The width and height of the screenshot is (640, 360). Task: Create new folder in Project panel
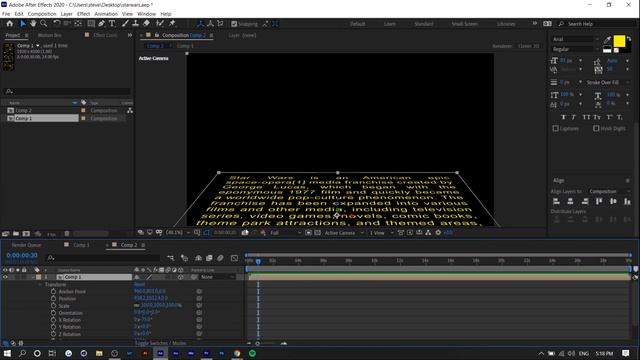click(16, 234)
